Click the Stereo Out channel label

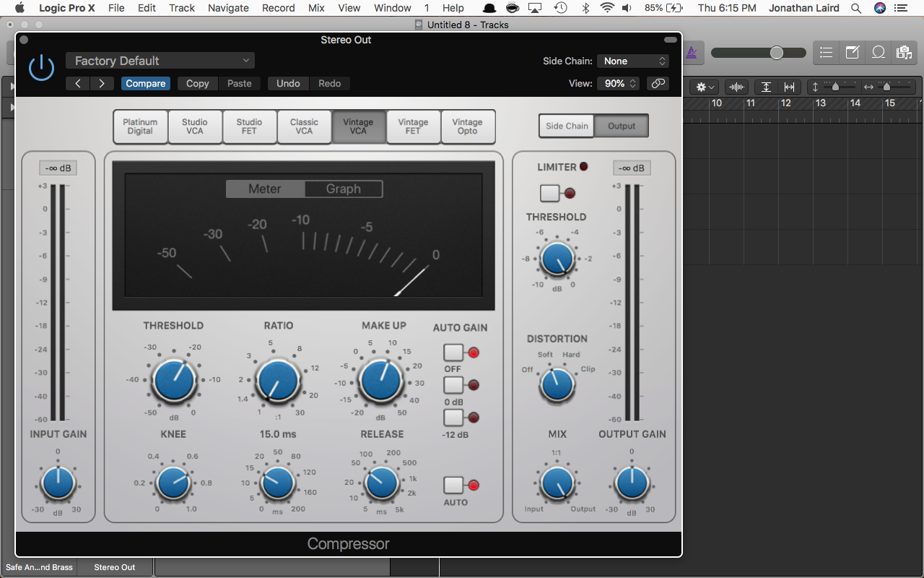pyautogui.click(x=115, y=567)
